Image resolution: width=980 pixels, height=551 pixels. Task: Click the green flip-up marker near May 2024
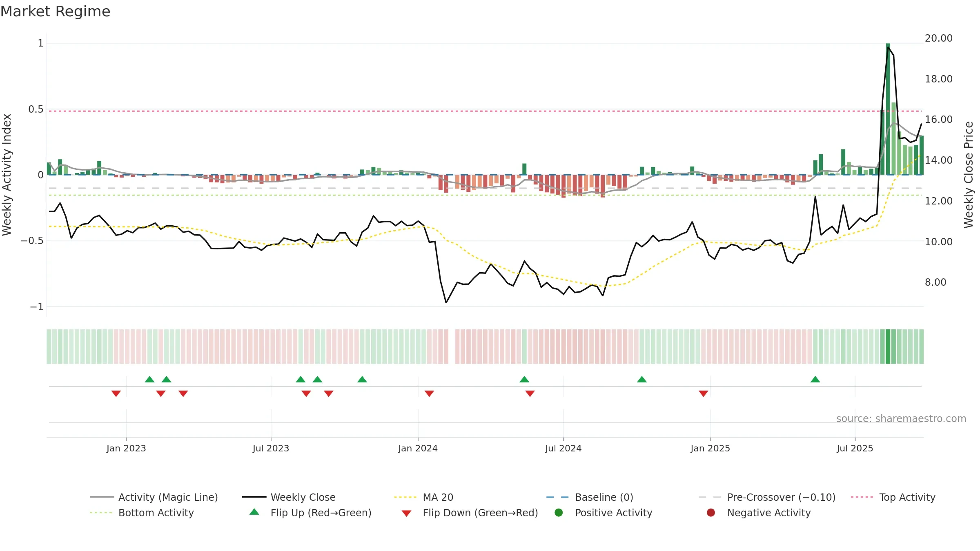coord(524,379)
